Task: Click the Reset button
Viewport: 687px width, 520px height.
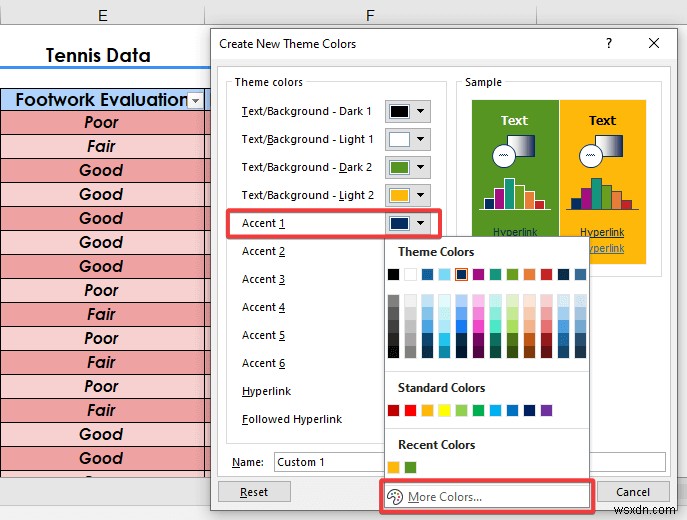Action: (x=254, y=492)
